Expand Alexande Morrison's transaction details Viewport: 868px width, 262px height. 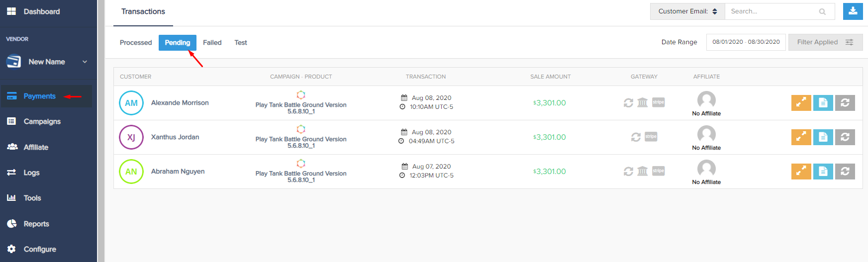(801, 103)
